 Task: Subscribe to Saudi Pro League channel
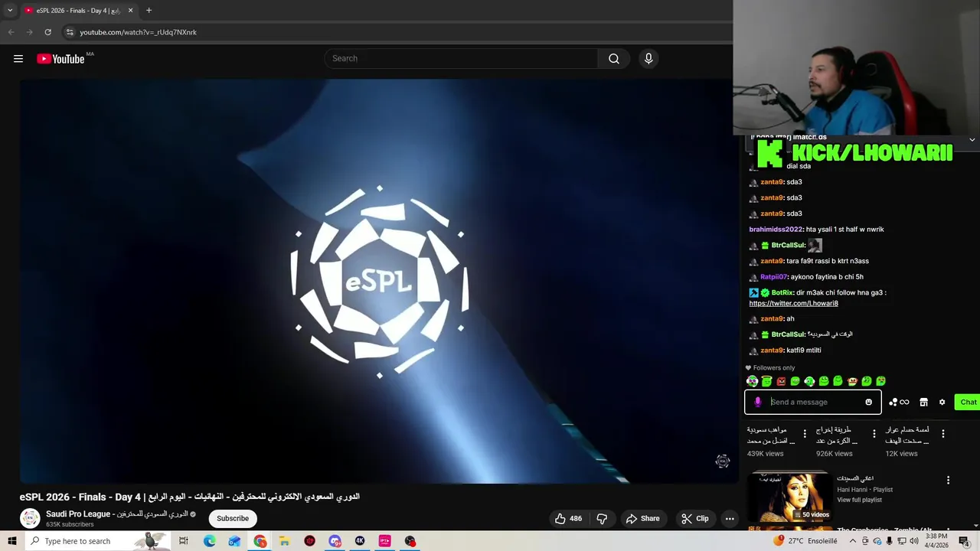233,518
